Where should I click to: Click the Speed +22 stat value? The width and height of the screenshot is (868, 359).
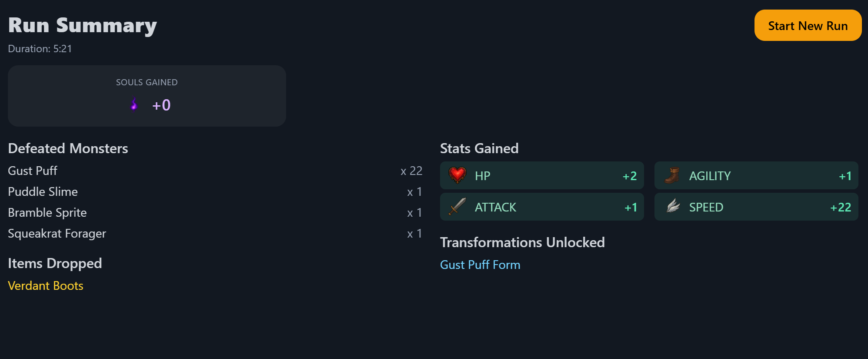click(x=840, y=207)
